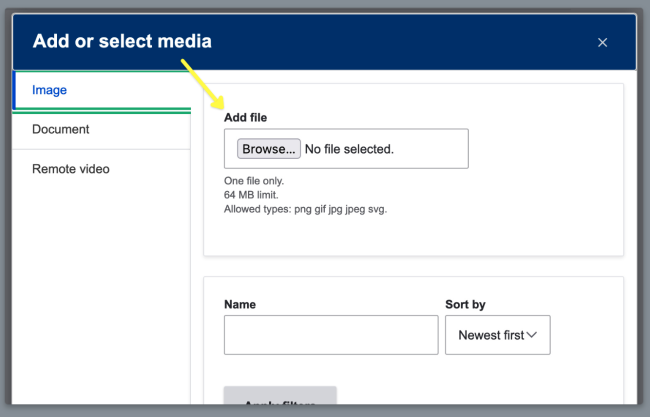Click the 'One file only.' note
The width and height of the screenshot is (650, 417).
pyautogui.click(x=254, y=181)
